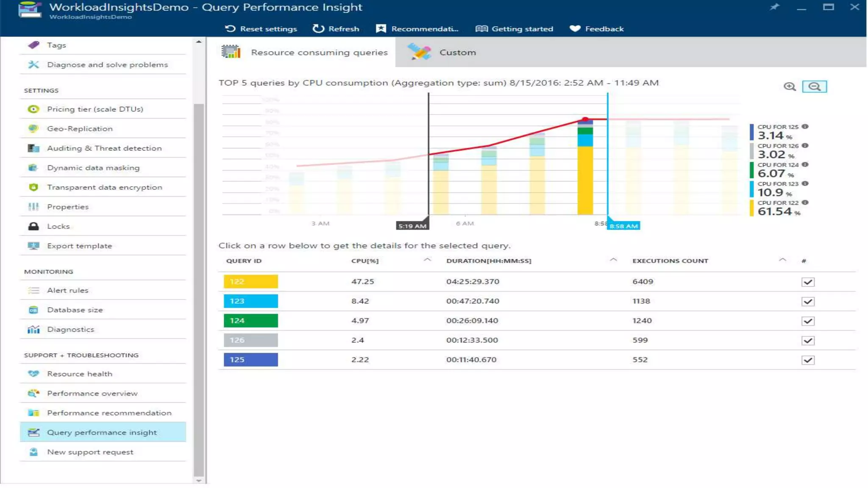Click the sidebar vertical scrollbar thumb
Image resolution: width=868 pixels, height=488 pixels.
point(198,290)
